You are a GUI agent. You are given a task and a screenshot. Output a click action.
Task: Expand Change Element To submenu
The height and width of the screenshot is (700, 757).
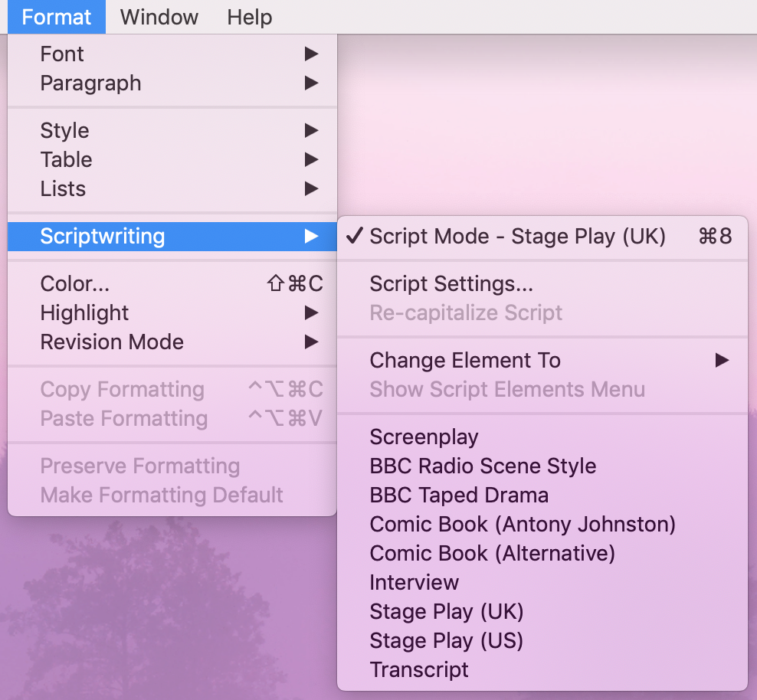click(x=542, y=361)
